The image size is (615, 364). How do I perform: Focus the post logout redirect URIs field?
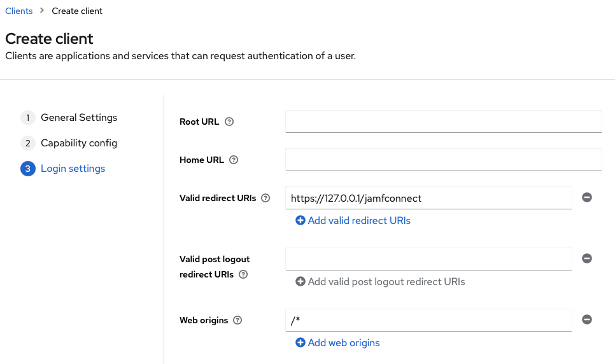click(428, 259)
